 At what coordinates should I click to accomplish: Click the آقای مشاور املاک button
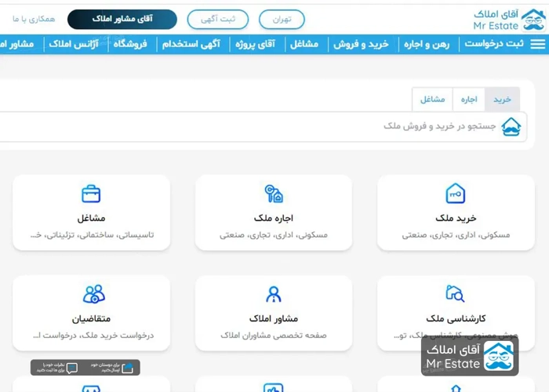pyautogui.click(x=122, y=20)
